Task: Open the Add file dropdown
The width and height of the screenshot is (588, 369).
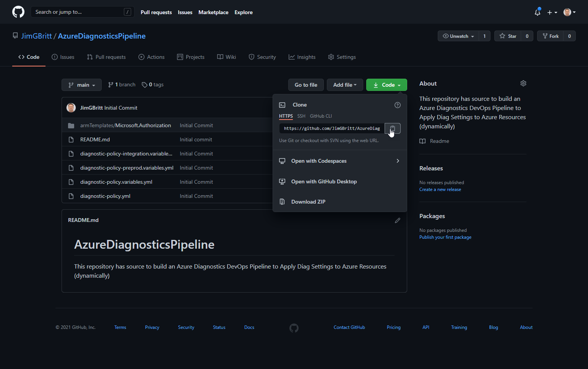Action: tap(345, 85)
